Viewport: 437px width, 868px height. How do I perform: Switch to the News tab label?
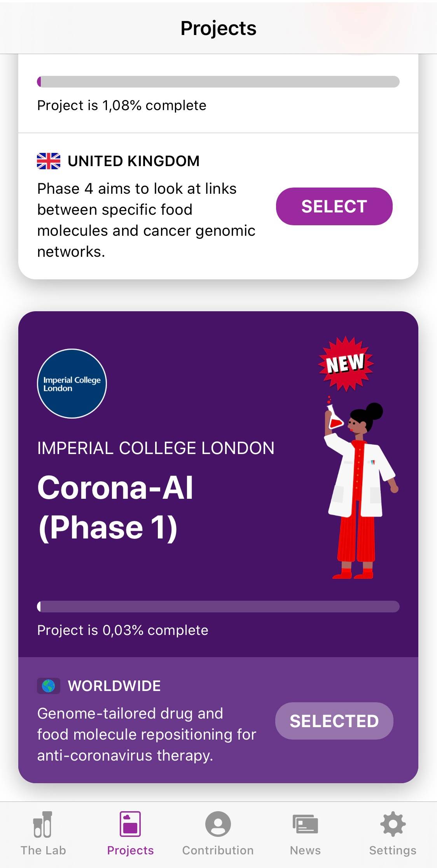tap(305, 850)
